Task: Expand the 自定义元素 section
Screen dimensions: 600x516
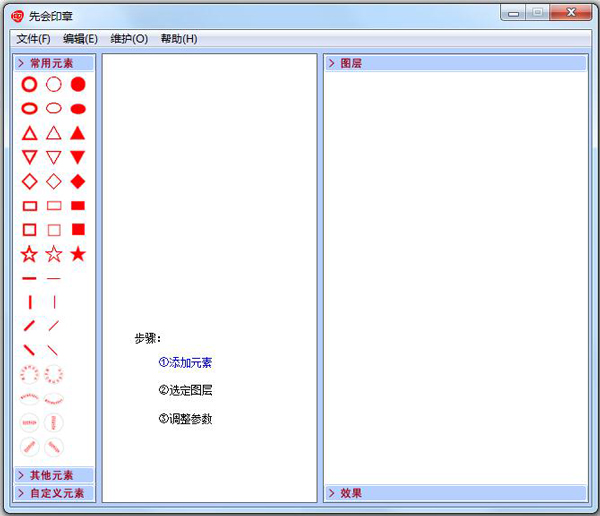Action: (54, 493)
